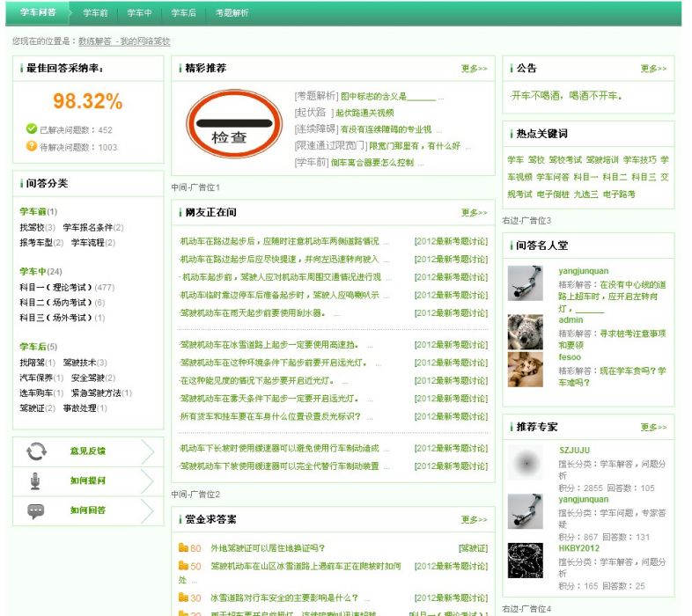Viewport: 692px width, 616px height.
Task: Select the 考题解析 navigation tab
Action: [x=232, y=13]
